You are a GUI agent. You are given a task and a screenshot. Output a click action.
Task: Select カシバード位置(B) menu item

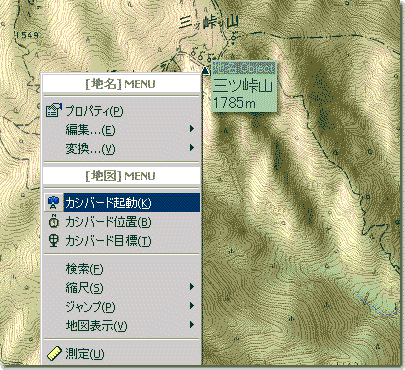coord(122,222)
